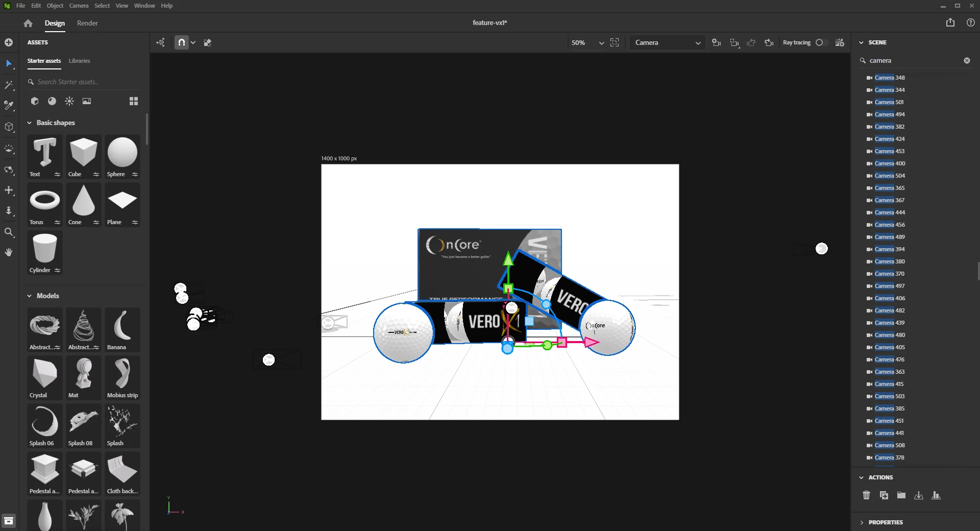Activate the Orbit camera tool
Viewport: 980px width, 531px height.
pyautogui.click(x=9, y=169)
